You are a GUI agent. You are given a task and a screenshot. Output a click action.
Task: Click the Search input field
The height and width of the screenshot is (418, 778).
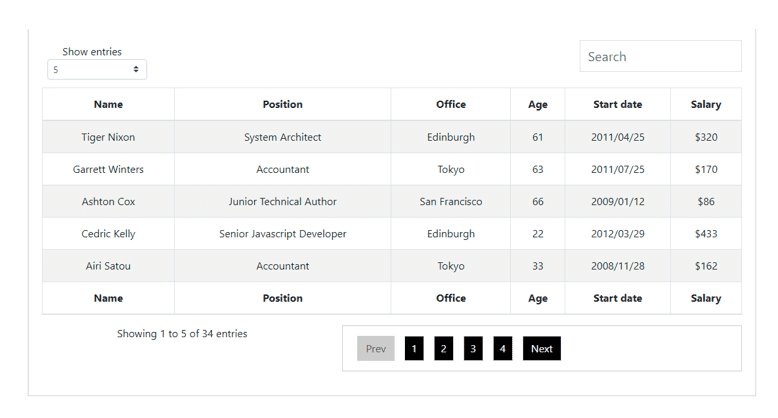coord(660,57)
